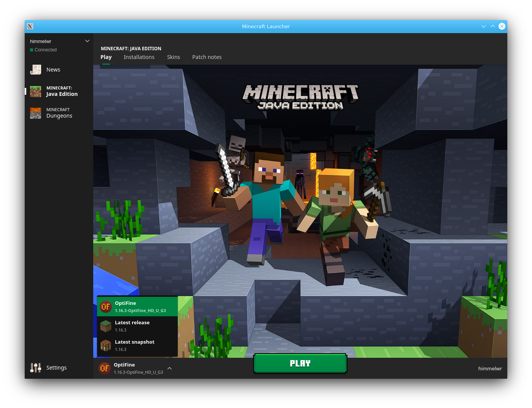Image resolution: width=532 pixels, height=408 pixels.
Task: Click the Latest release grass block icon
Action: (x=106, y=326)
